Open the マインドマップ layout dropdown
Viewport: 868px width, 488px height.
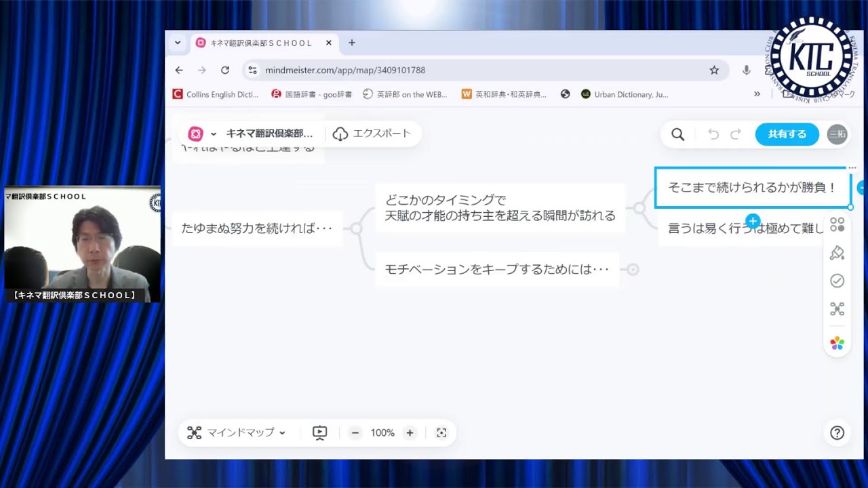point(237,432)
